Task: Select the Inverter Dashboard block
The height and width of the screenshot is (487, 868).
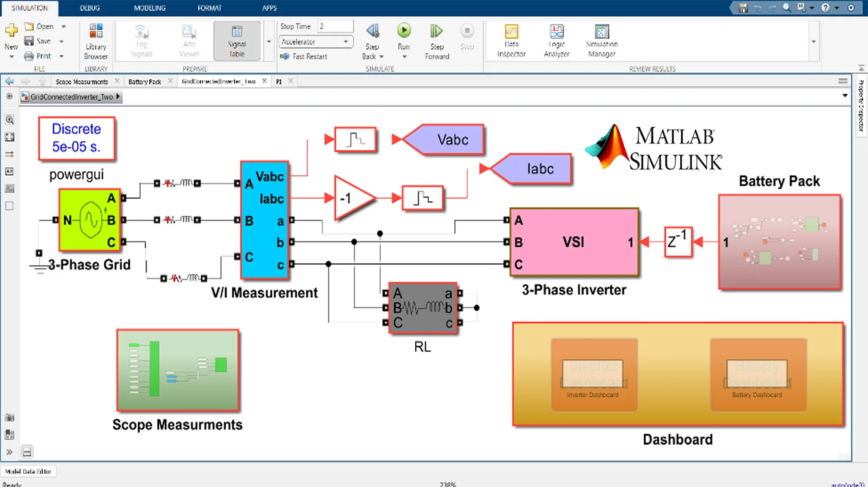Action: coord(594,375)
